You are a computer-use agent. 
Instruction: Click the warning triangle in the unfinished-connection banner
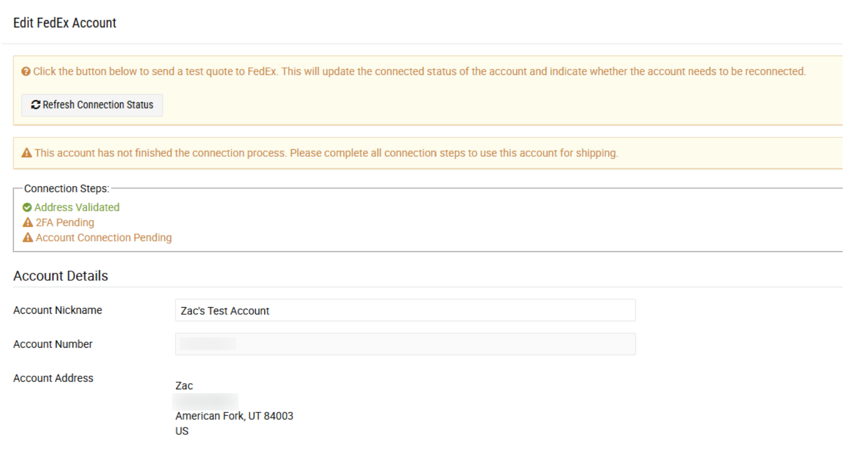27,153
